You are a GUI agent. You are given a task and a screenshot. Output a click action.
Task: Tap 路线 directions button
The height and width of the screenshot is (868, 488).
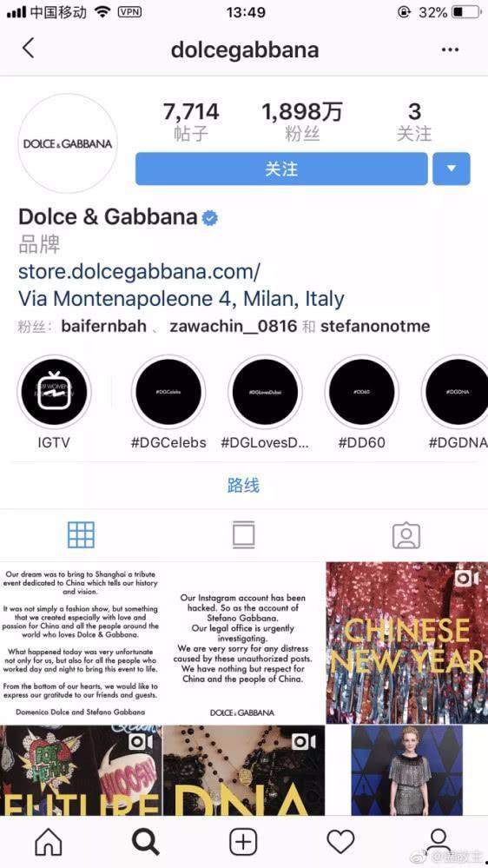243,486
